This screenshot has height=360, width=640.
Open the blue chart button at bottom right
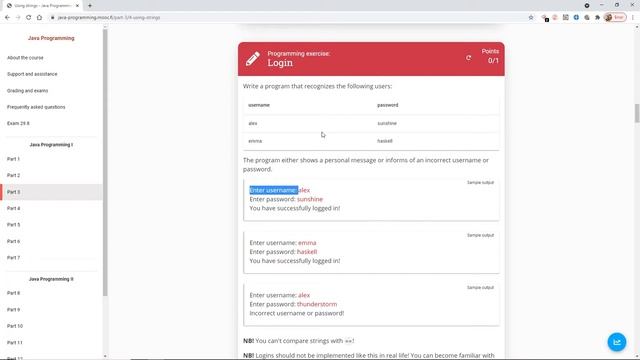pyautogui.click(x=616, y=342)
